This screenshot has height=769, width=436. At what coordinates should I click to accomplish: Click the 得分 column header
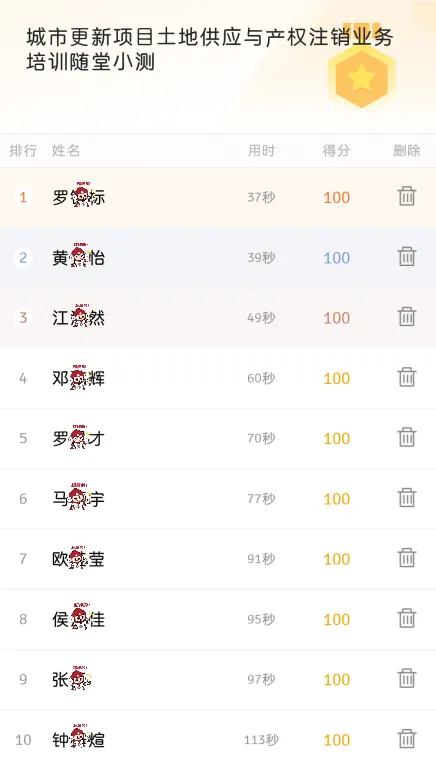(x=336, y=151)
